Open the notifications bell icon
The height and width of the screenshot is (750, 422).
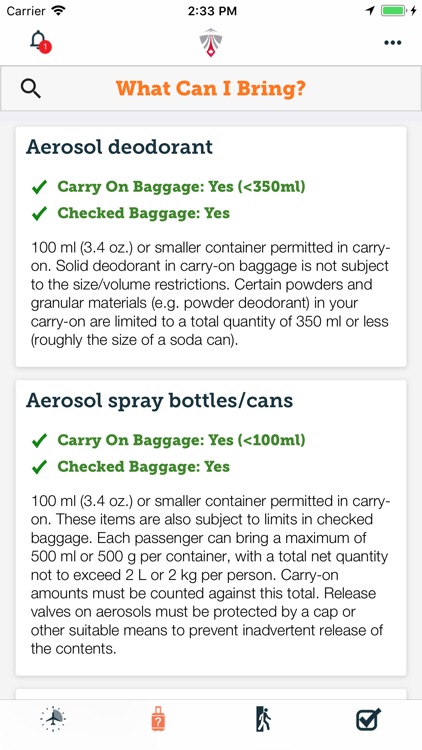click(x=38, y=40)
